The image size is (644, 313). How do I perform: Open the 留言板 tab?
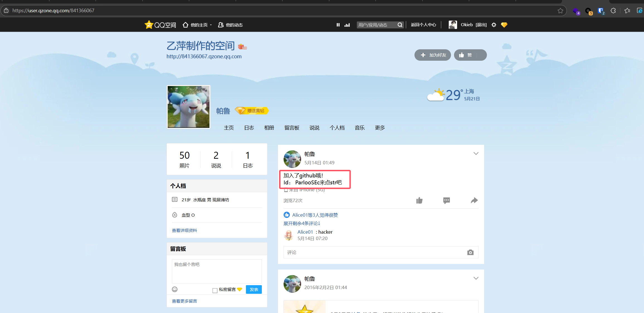coord(292,128)
